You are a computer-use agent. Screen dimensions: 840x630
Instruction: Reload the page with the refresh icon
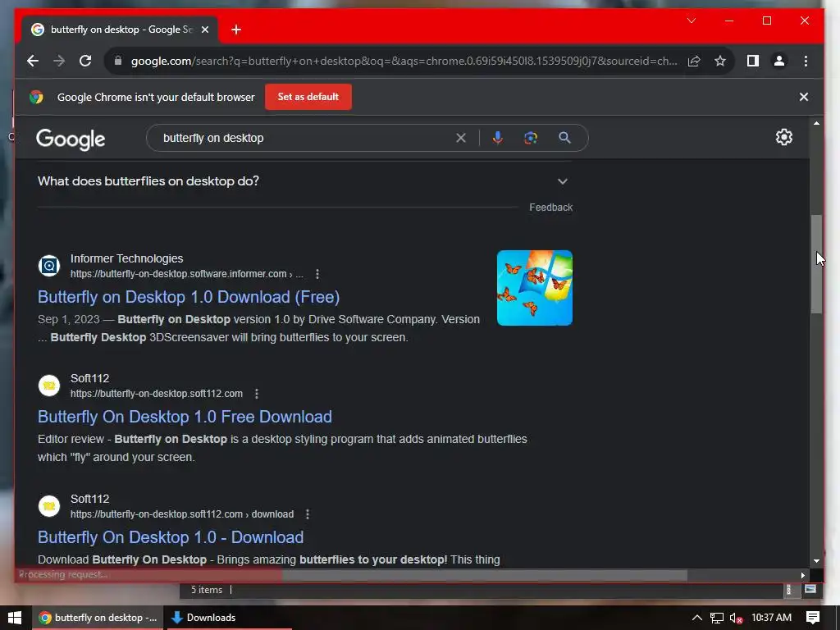point(85,61)
